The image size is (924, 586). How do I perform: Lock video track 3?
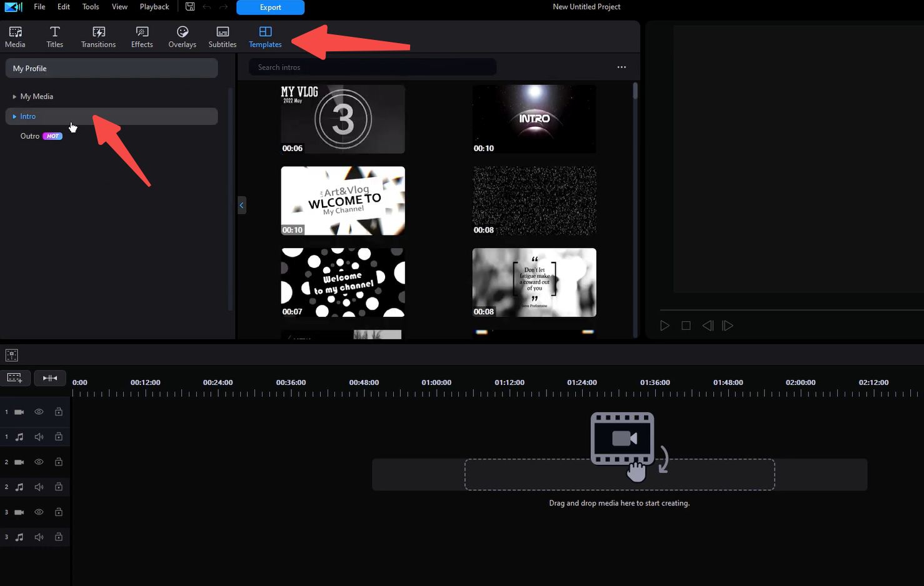pos(58,512)
